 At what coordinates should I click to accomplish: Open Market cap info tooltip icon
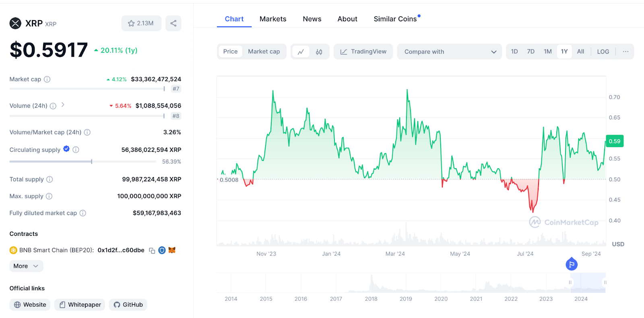pyautogui.click(x=47, y=79)
